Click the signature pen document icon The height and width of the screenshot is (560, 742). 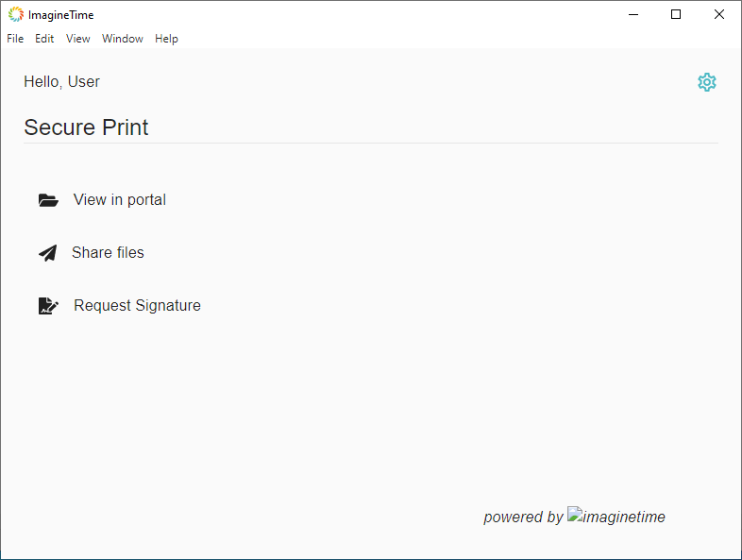pyautogui.click(x=48, y=306)
